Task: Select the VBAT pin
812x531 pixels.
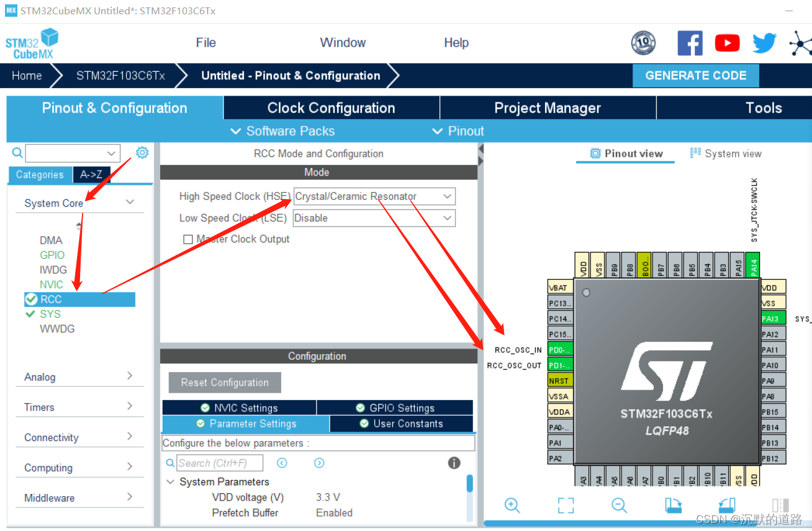Action: [x=560, y=287]
